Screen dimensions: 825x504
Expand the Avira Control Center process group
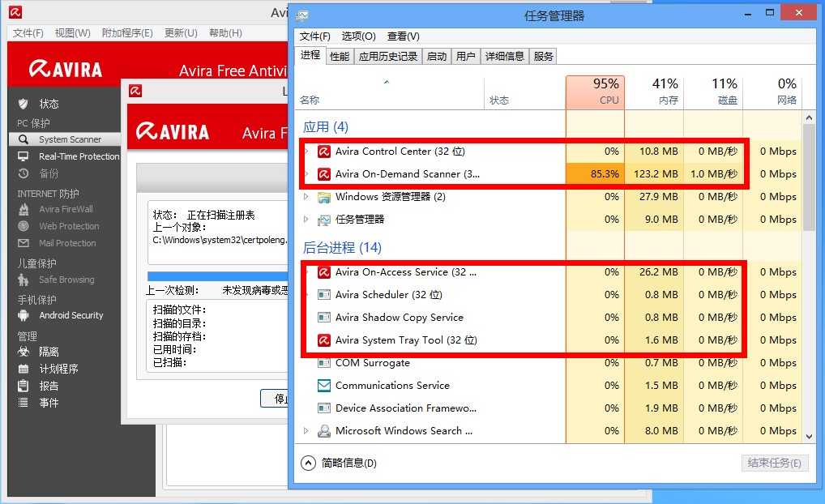[306, 152]
